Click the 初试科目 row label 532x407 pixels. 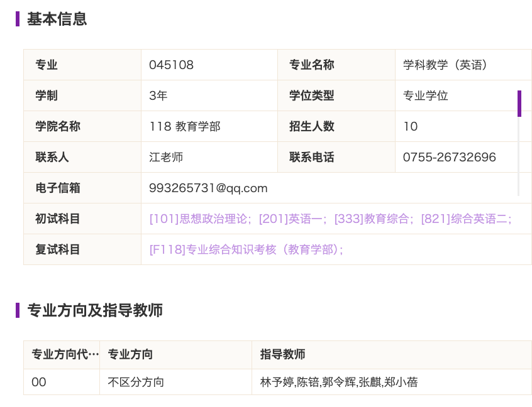pyautogui.click(x=82, y=219)
